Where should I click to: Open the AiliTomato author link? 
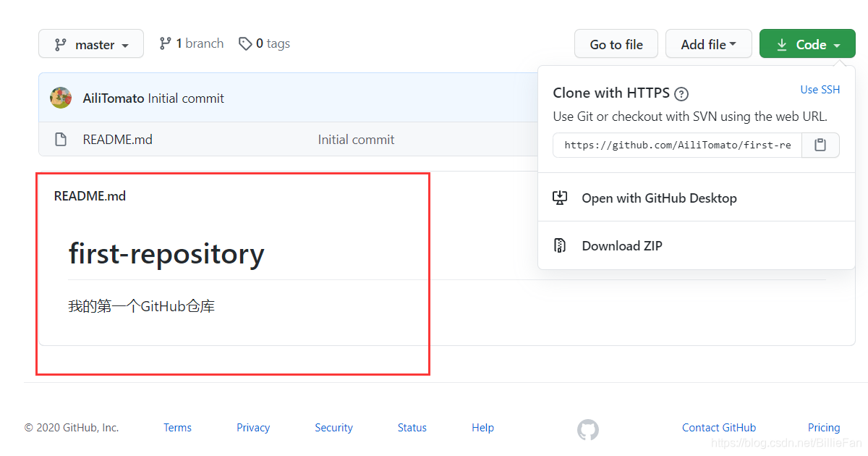point(114,98)
